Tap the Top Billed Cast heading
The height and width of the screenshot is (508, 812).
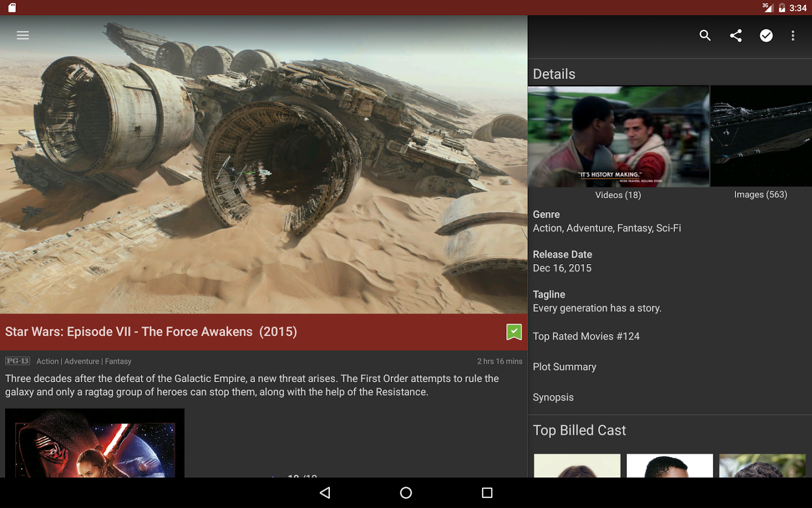click(580, 430)
